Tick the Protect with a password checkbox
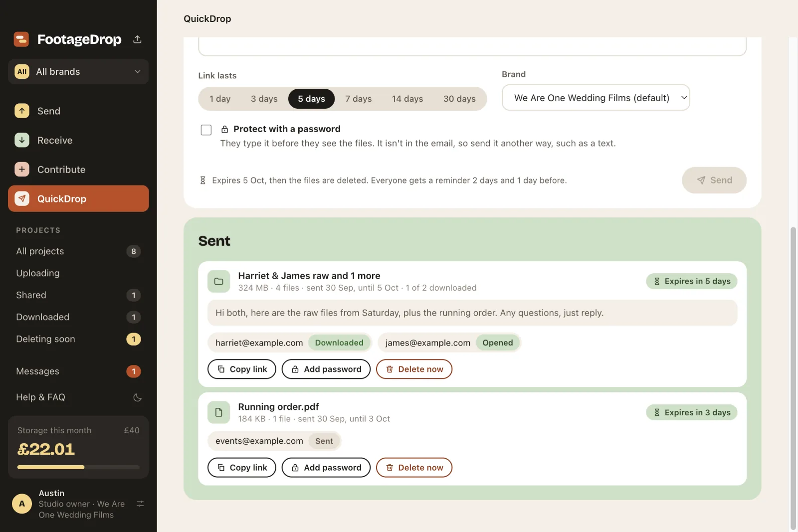The height and width of the screenshot is (532, 798). pos(206,130)
